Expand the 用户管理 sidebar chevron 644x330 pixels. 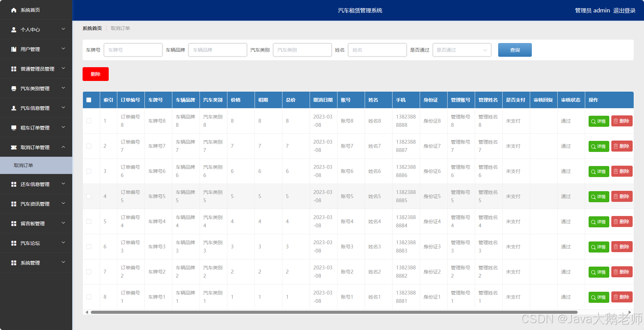pyautogui.click(x=63, y=49)
